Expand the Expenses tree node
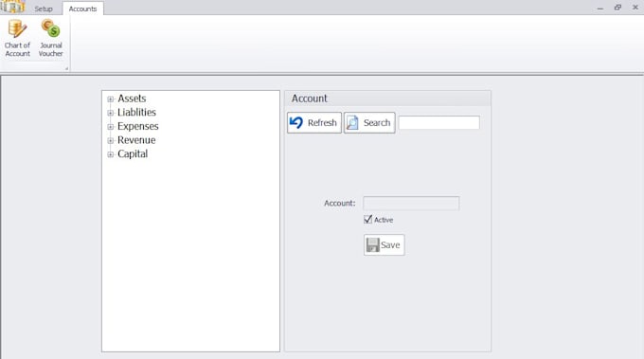The image size is (644, 359). [x=111, y=127]
